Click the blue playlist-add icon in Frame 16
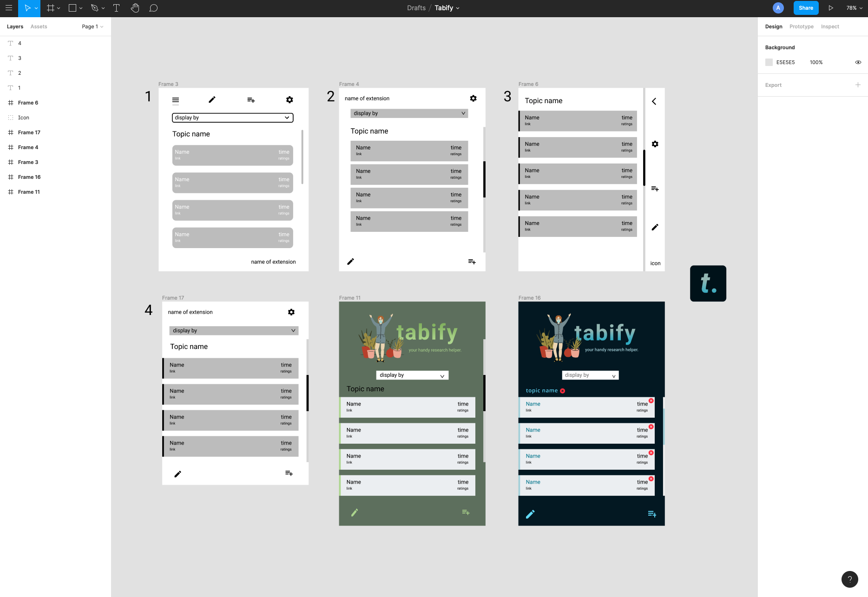 (652, 514)
